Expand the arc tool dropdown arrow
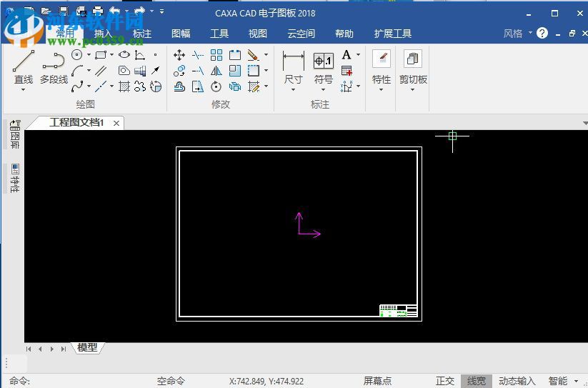 (89, 71)
